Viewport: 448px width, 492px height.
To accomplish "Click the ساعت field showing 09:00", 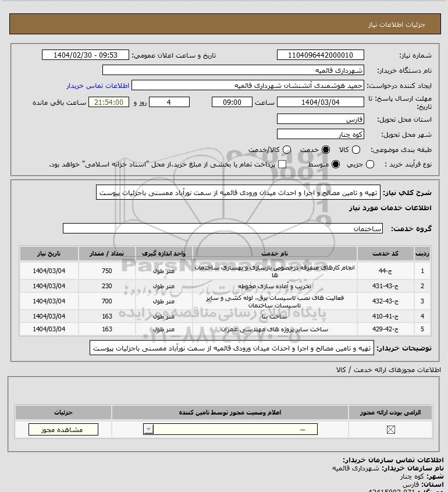I will [x=232, y=102].
